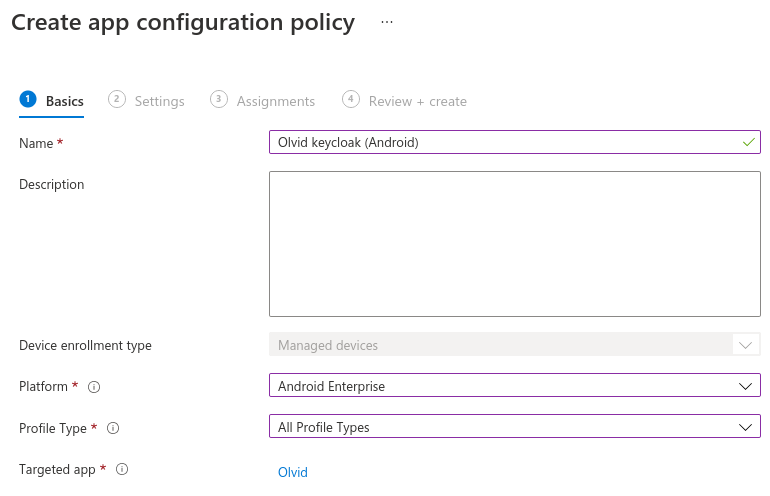This screenshot has width=770, height=496.
Task: Click the step 4 circle icon
Action: click(351, 99)
